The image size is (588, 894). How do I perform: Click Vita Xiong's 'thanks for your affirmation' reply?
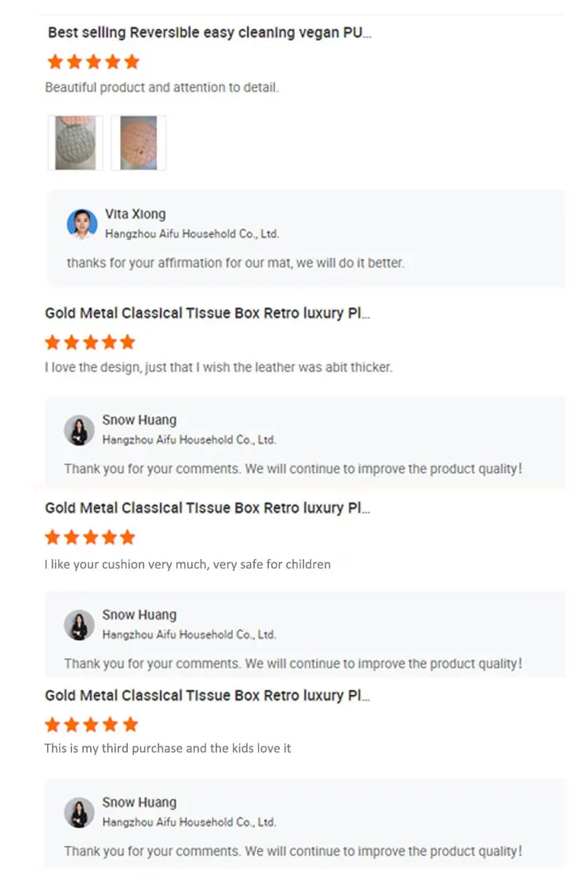[x=235, y=263]
